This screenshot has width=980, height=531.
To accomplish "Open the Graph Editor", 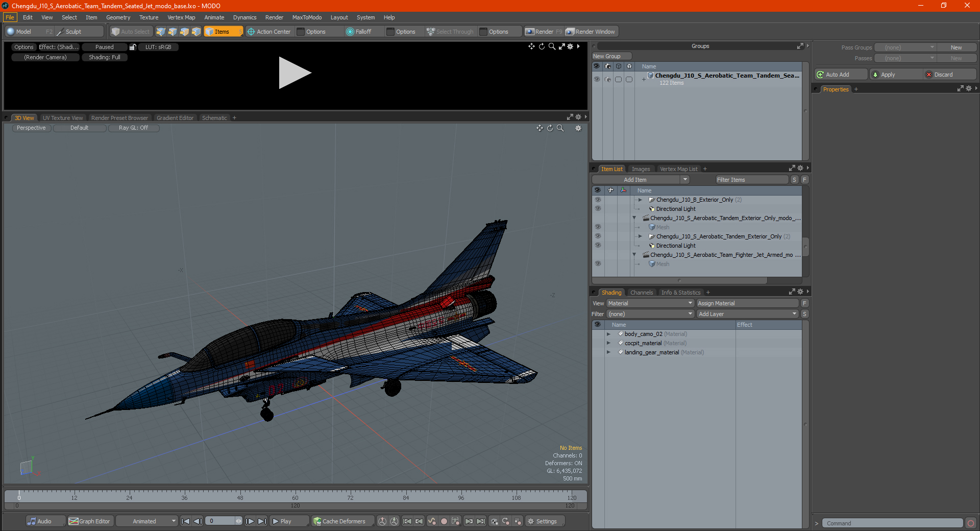I will coord(90,521).
